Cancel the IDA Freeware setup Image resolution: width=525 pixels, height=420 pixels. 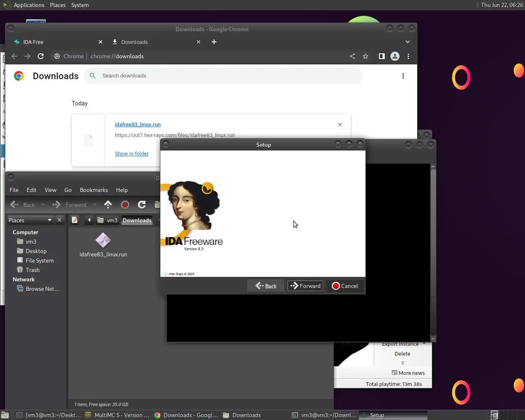tap(345, 286)
